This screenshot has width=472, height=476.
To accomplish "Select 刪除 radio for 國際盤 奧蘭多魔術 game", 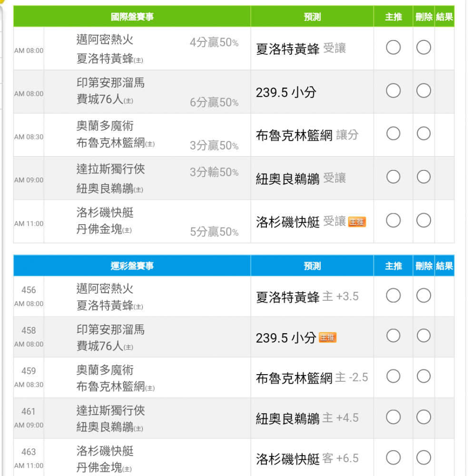I will [423, 134].
